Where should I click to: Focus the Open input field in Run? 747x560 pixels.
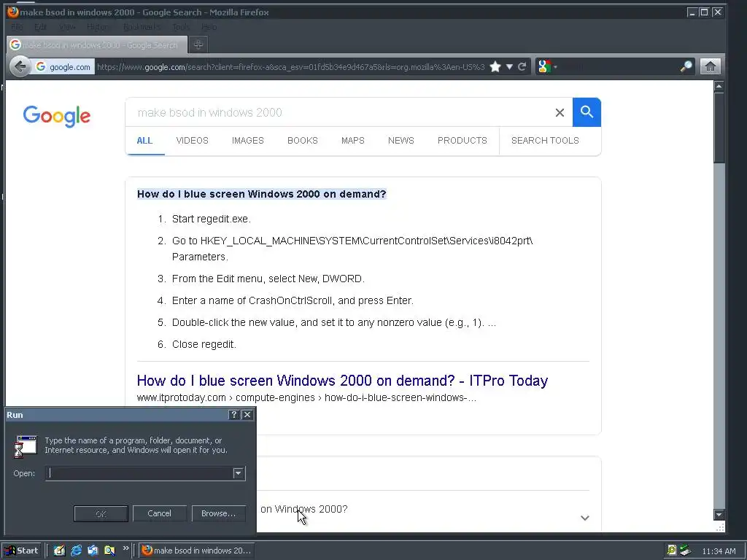[139, 473]
